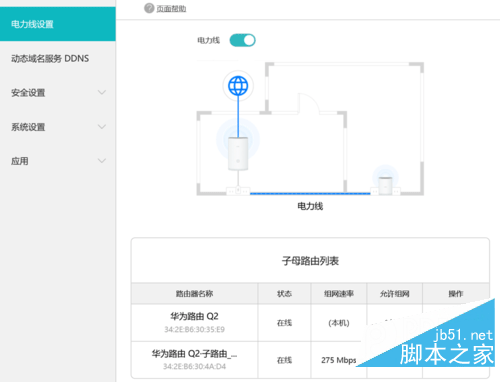Screen dimensions: 500x382
Task: Click the 操作 column header
Action: [x=456, y=294]
